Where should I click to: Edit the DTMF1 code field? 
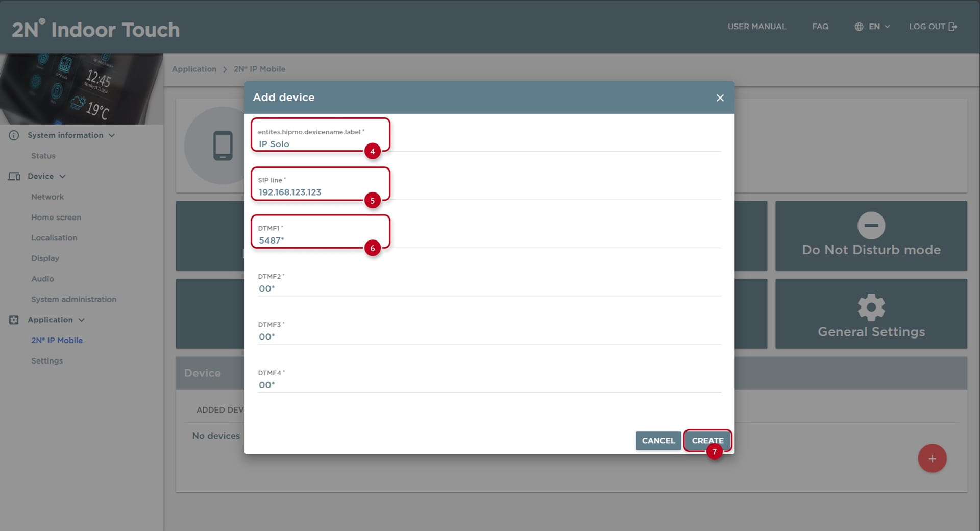[489, 240]
